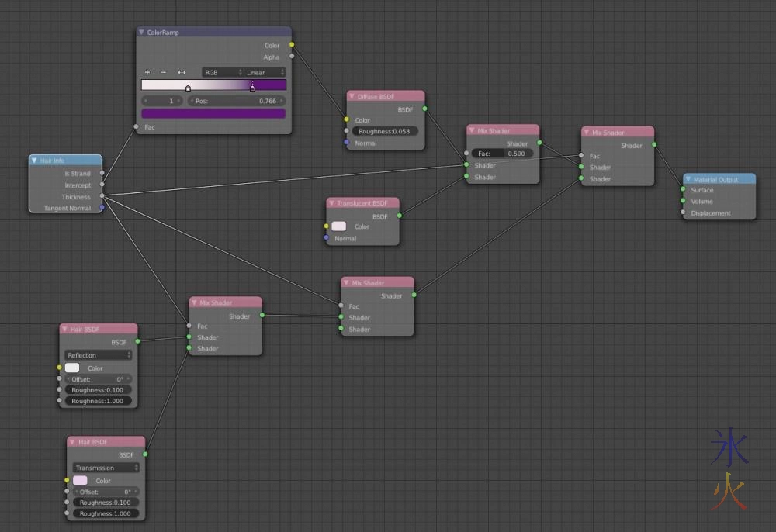Click the Translucent BSDF color swatch
This screenshot has width=776, height=532.
[339, 226]
